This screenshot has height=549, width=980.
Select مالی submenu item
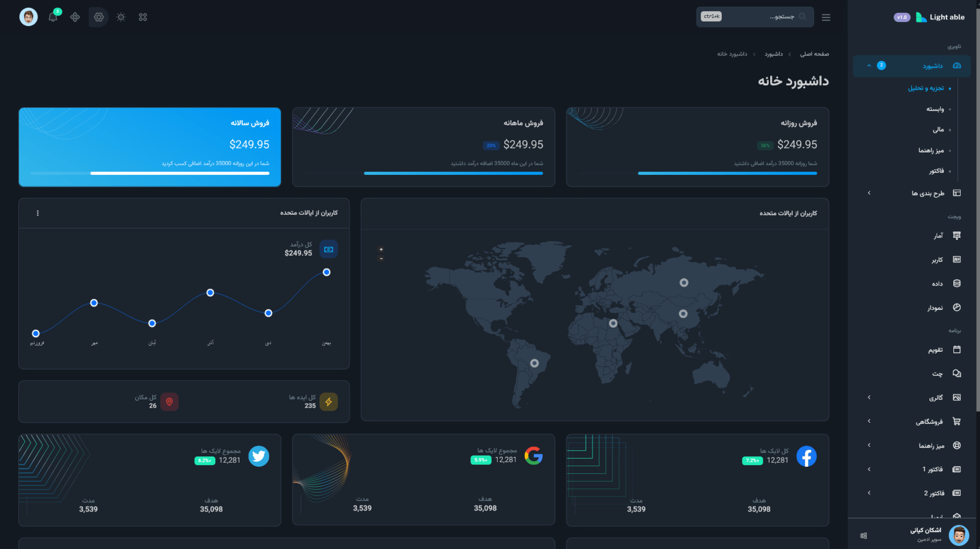point(938,129)
